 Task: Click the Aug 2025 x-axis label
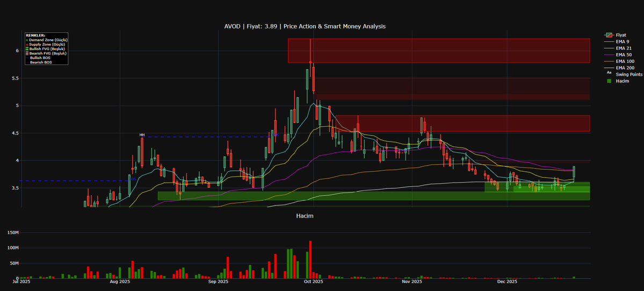click(120, 281)
